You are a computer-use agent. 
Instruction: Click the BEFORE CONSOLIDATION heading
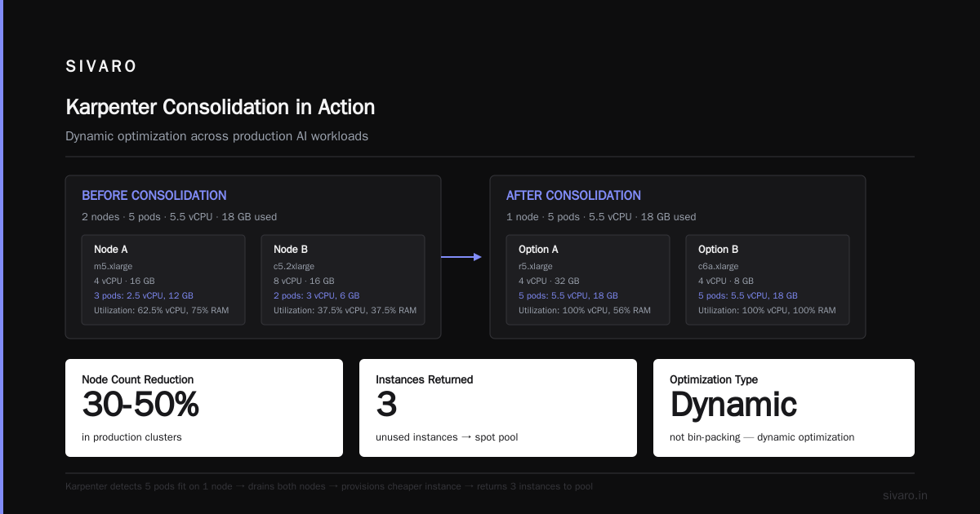(x=154, y=196)
